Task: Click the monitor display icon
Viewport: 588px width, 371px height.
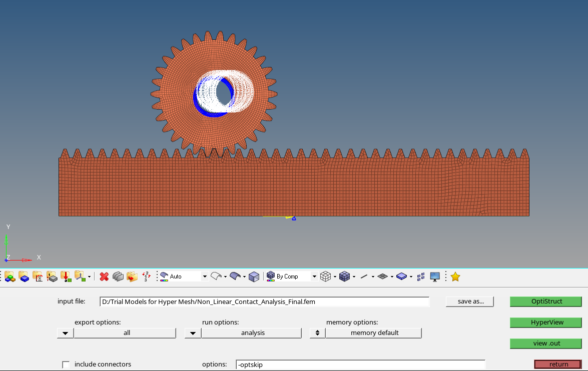Action: pyautogui.click(x=435, y=276)
